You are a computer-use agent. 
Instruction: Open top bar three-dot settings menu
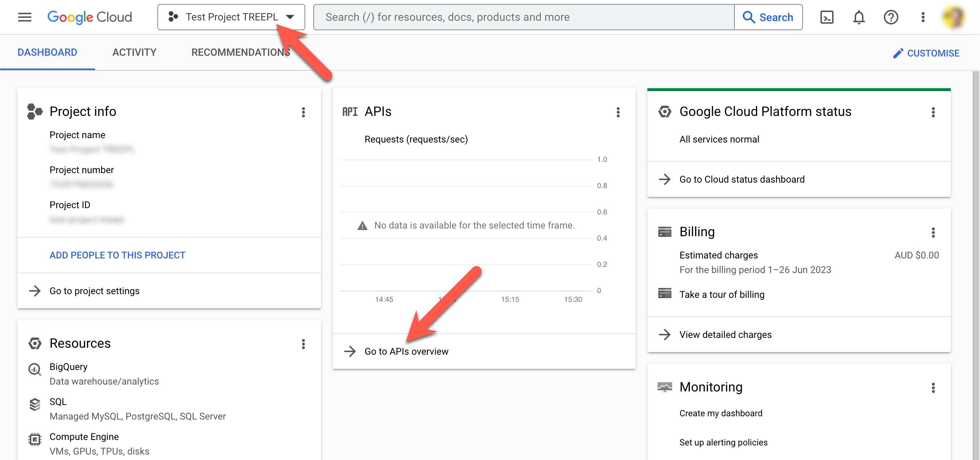point(922,17)
